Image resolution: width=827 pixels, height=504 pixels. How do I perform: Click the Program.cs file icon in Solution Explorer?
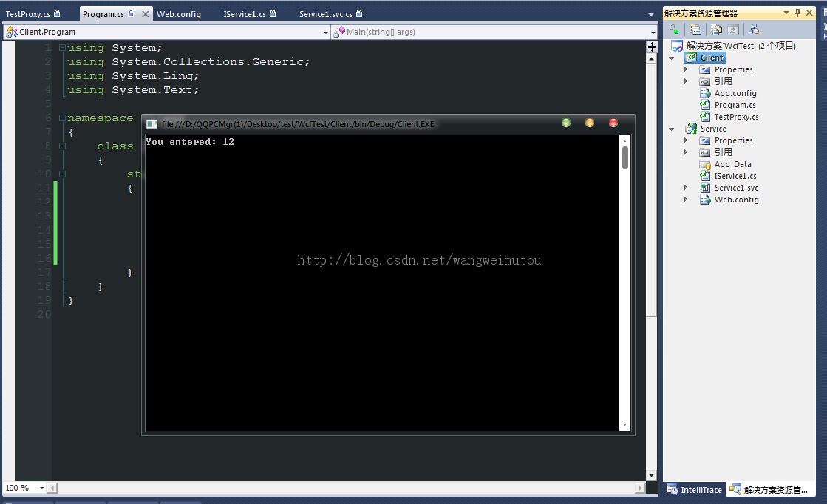(x=705, y=105)
